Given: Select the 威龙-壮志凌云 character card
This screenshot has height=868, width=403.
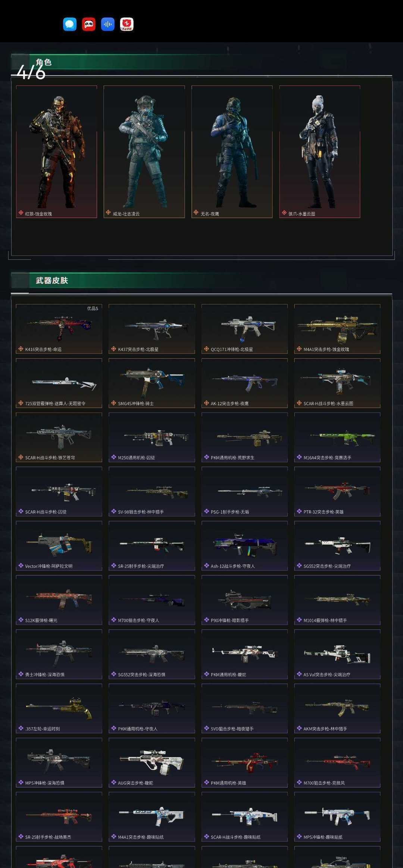Looking at the screenshot, I should [144, 152].
